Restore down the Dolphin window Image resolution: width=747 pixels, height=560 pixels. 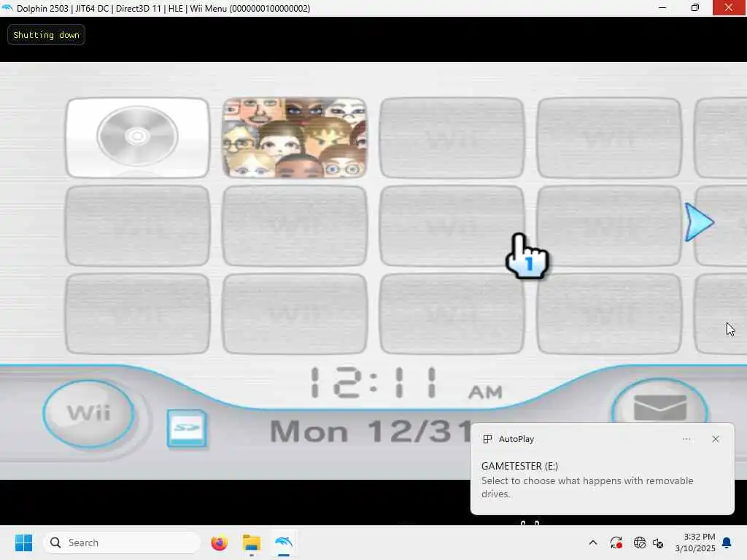(x=695, y=8)
